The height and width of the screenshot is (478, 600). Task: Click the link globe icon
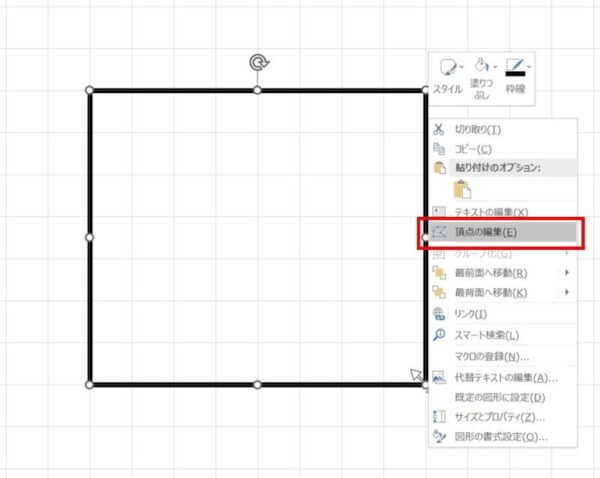click(439, 315)
